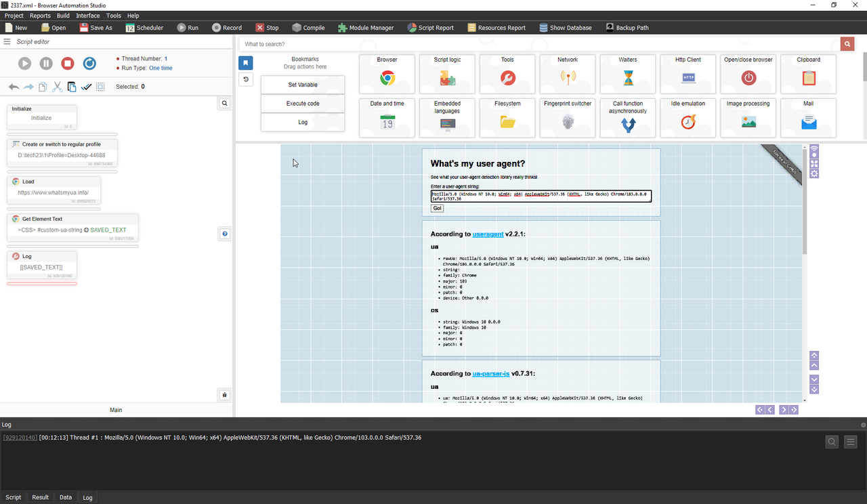Click the history icon below bookmarks
This screenshot has height=504, width=867.
point(245,79)
